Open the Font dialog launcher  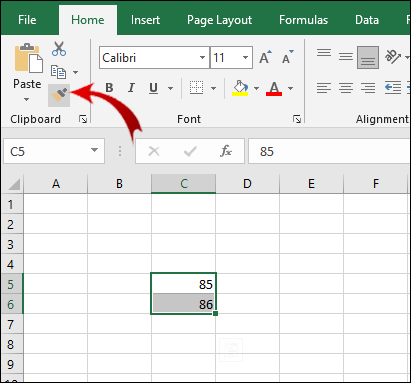pyautogui.click(x=297, y=119)
